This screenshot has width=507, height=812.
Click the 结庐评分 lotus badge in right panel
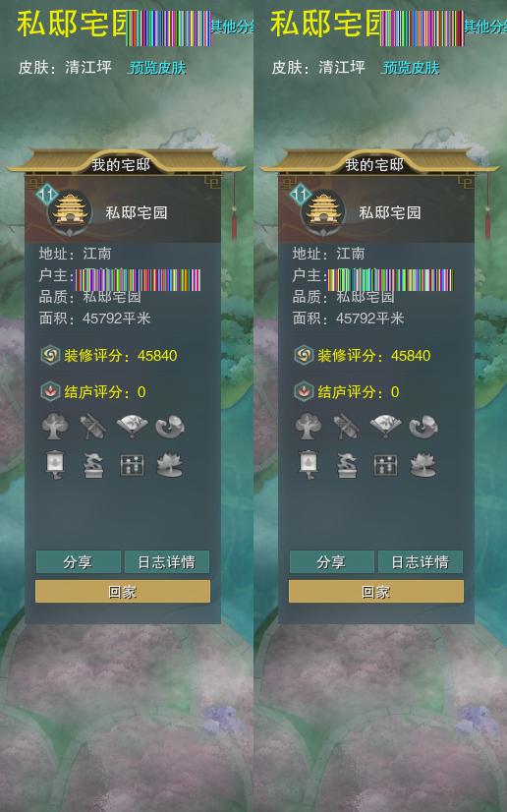coord(304,392)
